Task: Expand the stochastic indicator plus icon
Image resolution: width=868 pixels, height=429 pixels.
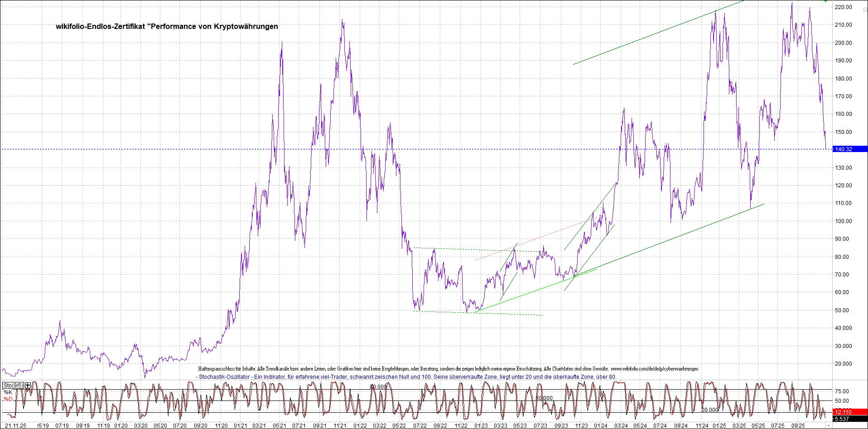Action: [28, 386]
